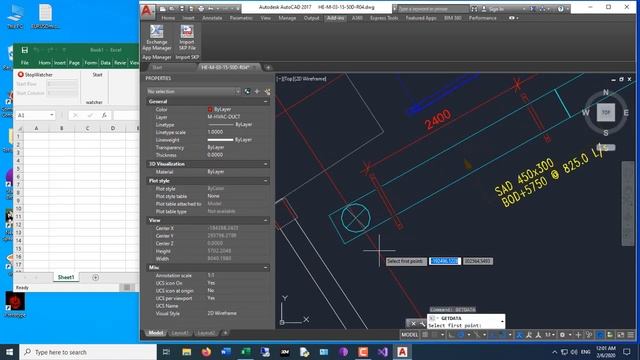This screenshot has height=360, width=640.
Task: Click Clean Screen icon in status bar
Action: pyautogui.click(x=620, y=335)
